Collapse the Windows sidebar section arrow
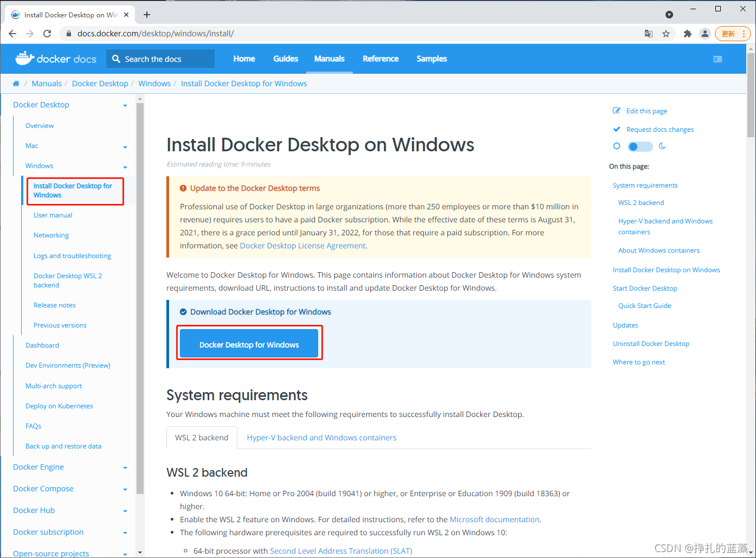Image resolution: width=756 pixels, height=558 pixels. pos(125,166)
